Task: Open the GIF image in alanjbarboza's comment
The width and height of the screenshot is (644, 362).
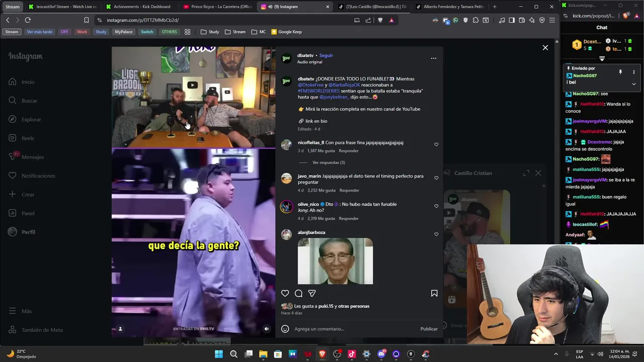Action: [x=336, y=261]
